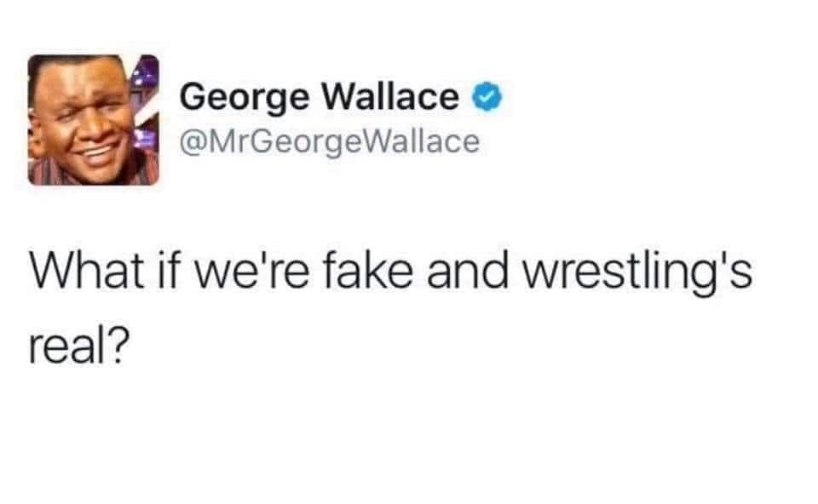Click "Wallace" in the bold display name
The height and width of the screenshot is (504, 818).
(390, 96)
